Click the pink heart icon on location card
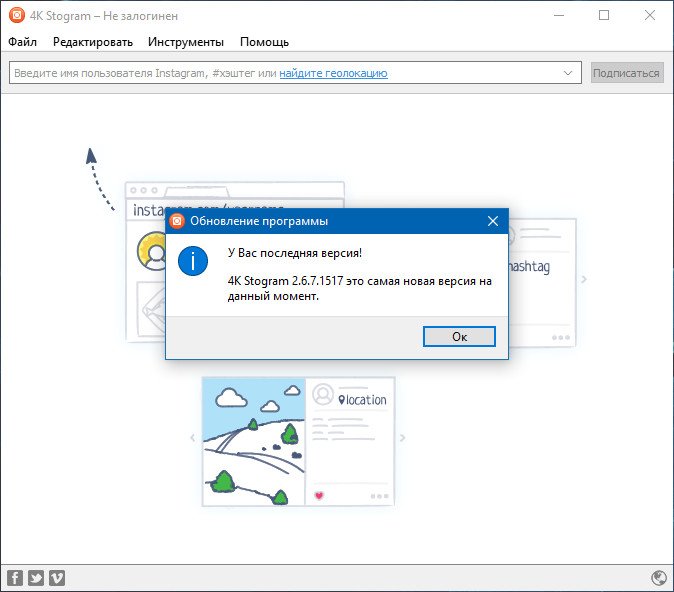 (319, 496)
